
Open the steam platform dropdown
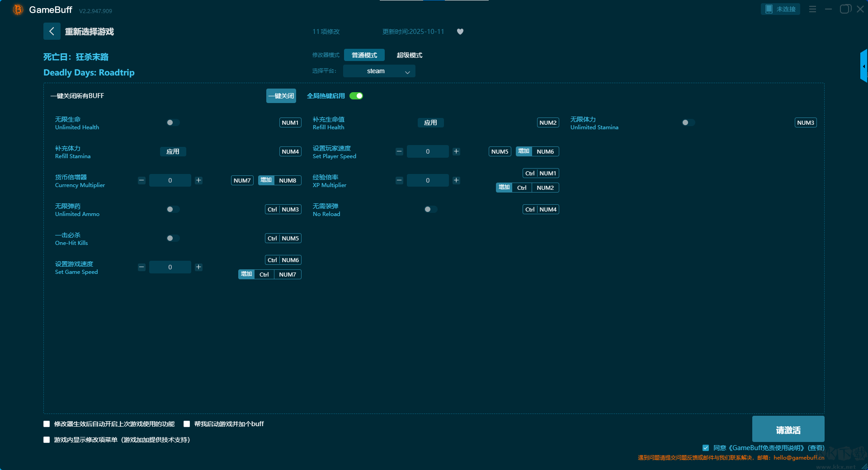(x=379, y=71)
